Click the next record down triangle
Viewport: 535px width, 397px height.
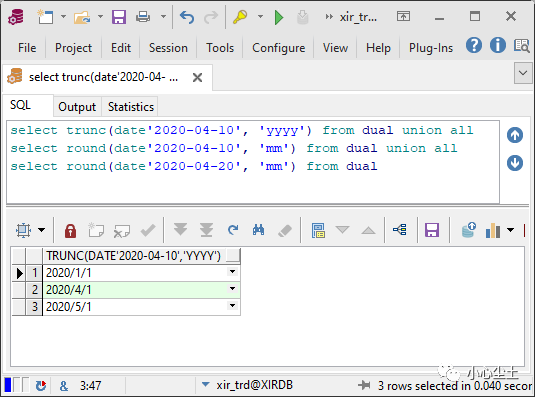point(342,230)
